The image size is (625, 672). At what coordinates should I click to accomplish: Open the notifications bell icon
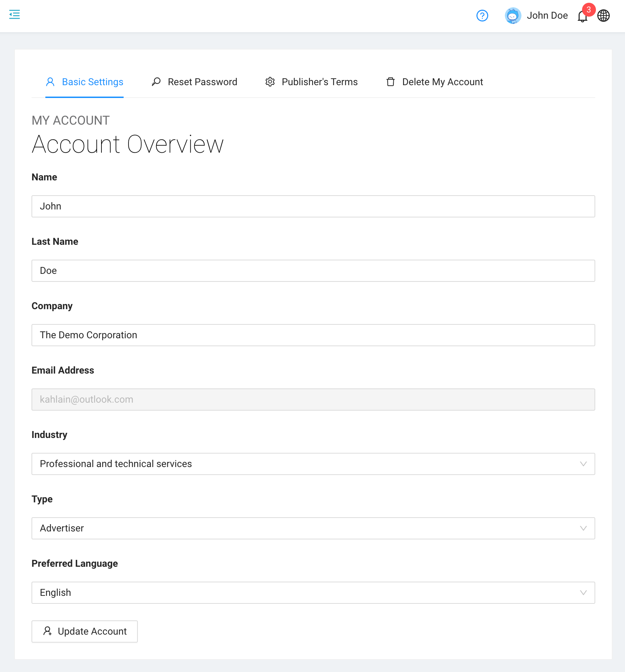582,16
